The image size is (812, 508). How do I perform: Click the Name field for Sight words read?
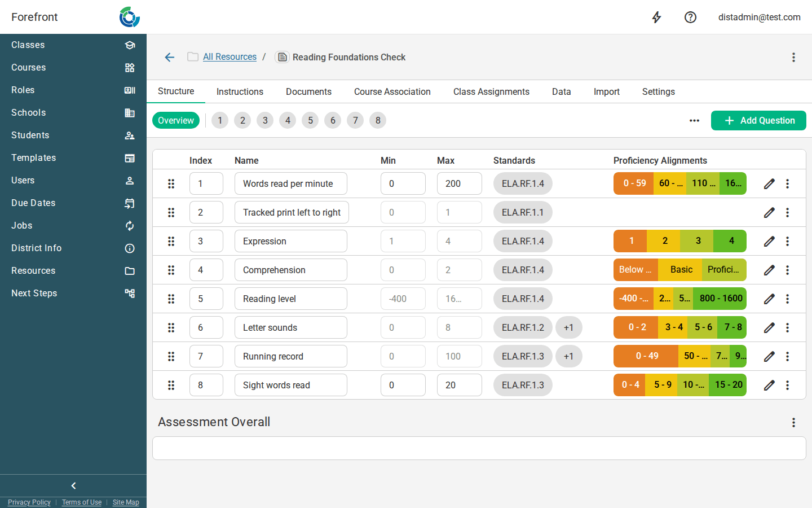291,385
